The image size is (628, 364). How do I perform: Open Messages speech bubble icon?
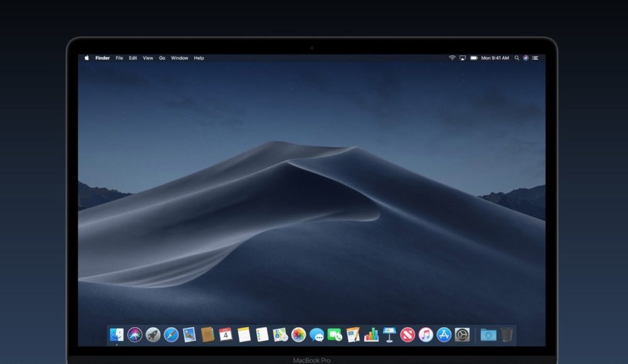[x=317, y=335]
